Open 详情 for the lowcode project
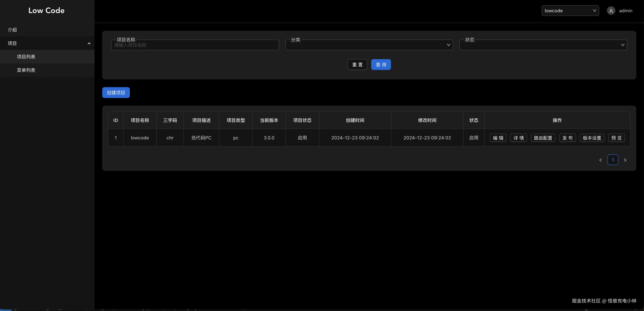 tap(519, 138)
